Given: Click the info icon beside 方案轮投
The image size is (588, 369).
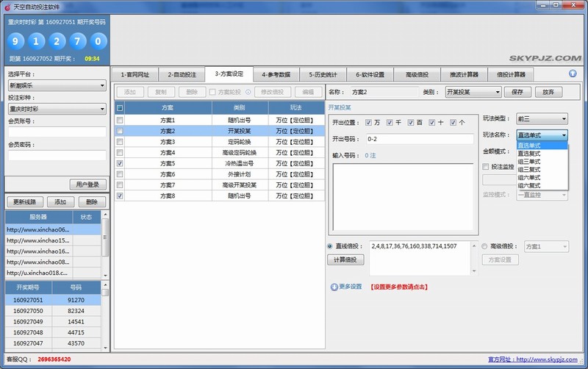Looking at the screenshot, I should (x=248, y=93).
